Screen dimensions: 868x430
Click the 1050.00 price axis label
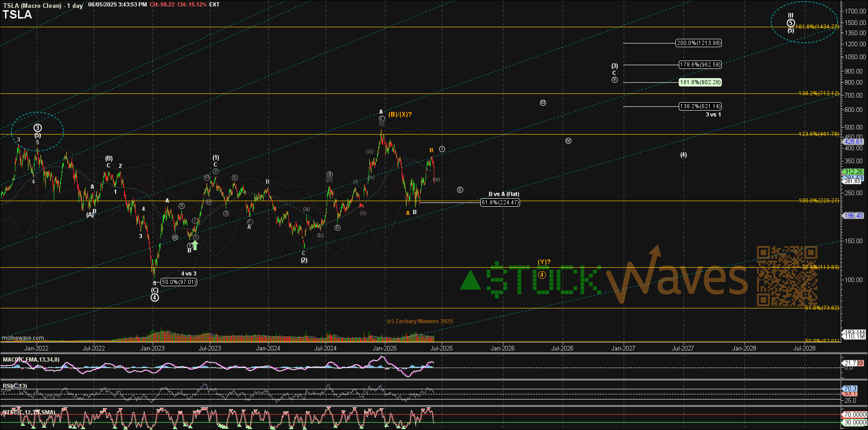click(855, 57)
